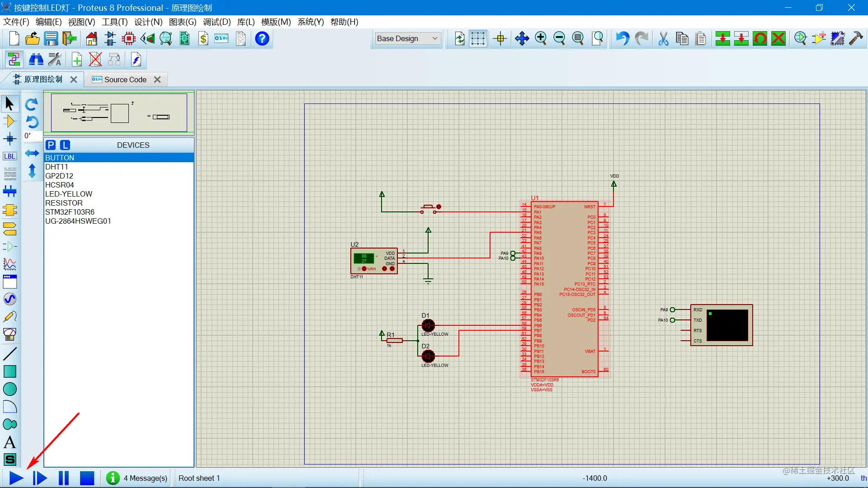The width and height of the screenshot is (868, 488).
Task: Click the Zoom In magnifier icon
Action: click(541, 39)
